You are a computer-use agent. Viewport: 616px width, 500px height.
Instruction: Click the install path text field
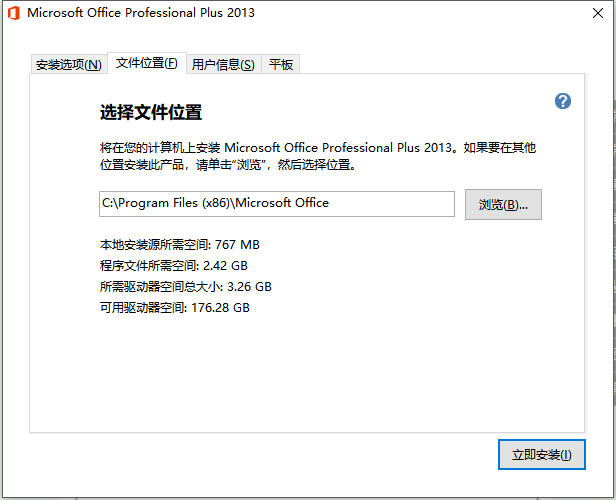(x=276, y=203)
